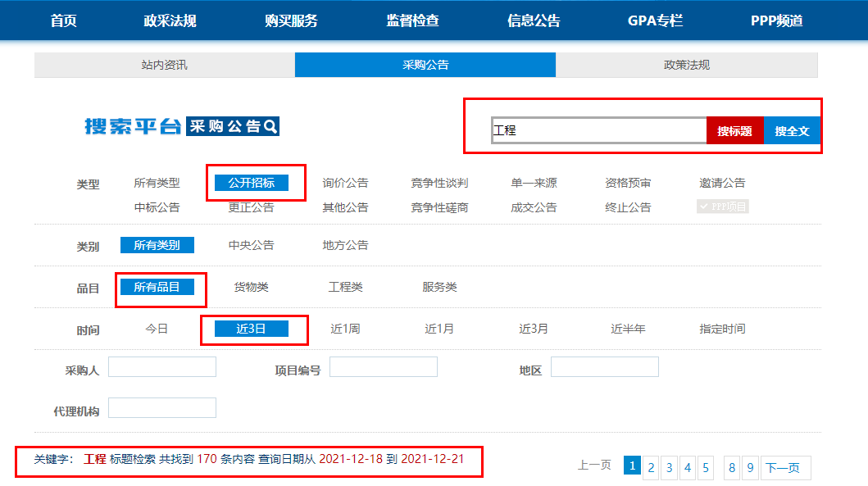
Task: Select 更正公告 type filter
Action: [x=252, y=207]
